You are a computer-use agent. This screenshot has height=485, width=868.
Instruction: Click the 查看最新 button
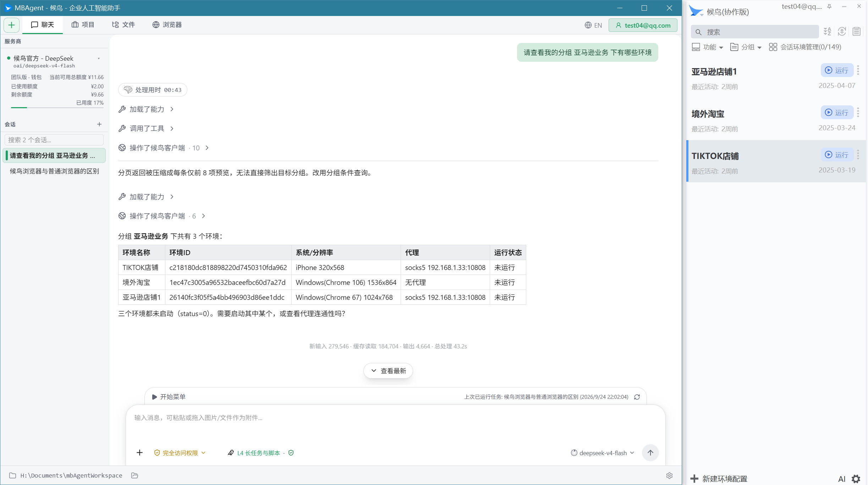point(388,371)
